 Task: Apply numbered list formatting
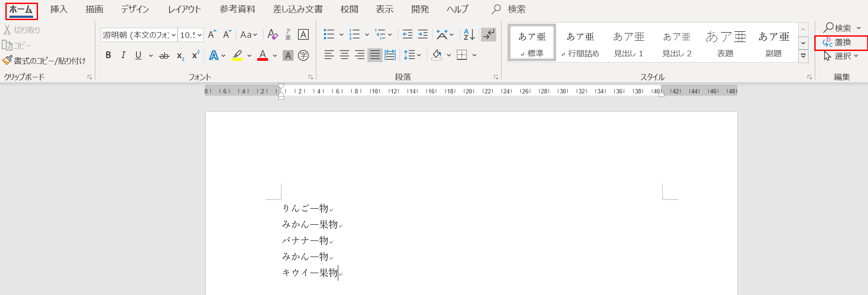coord(355,34)
